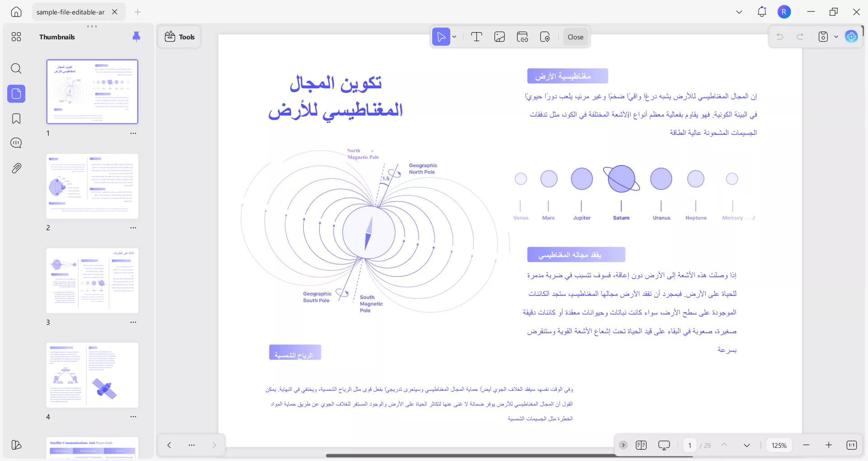The image size is (868, 461).
Task: Expand the selection tool dropdown arrow
Action: 454,37
